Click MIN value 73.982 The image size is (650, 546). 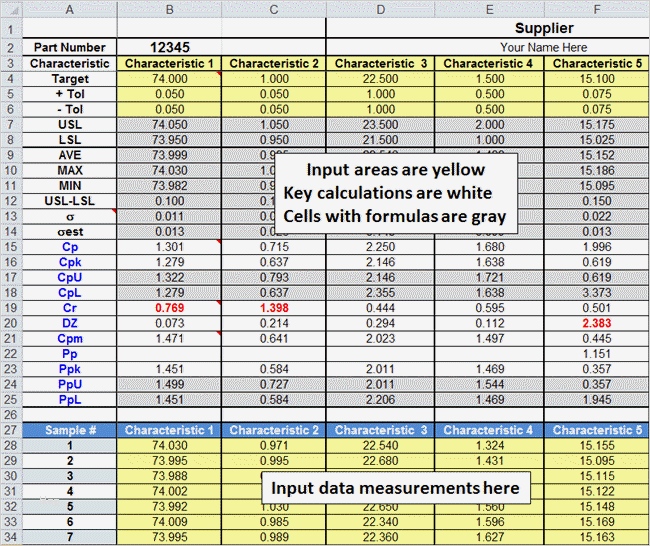(x=170, y=186)
